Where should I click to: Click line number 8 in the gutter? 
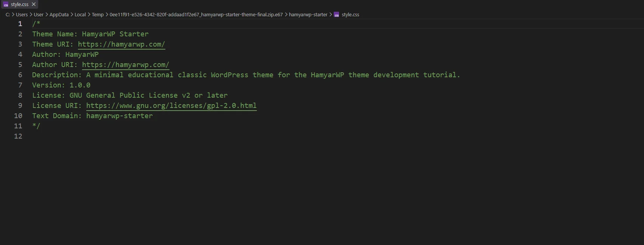point(20,95)
